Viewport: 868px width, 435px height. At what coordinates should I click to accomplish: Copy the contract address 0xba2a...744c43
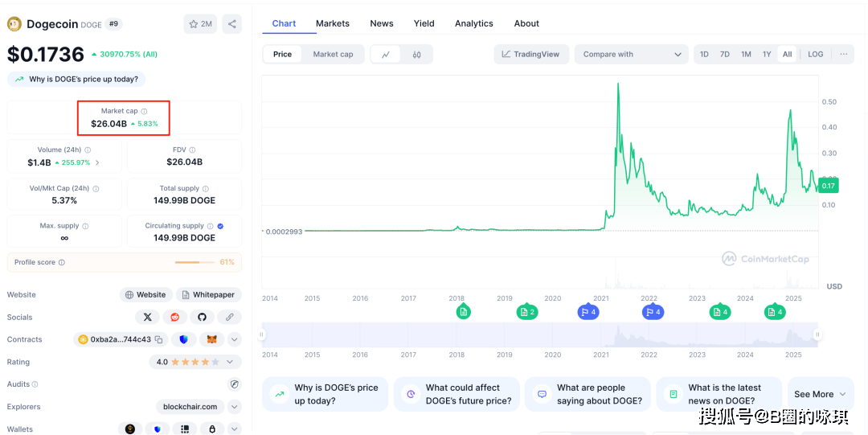(159, 339)
